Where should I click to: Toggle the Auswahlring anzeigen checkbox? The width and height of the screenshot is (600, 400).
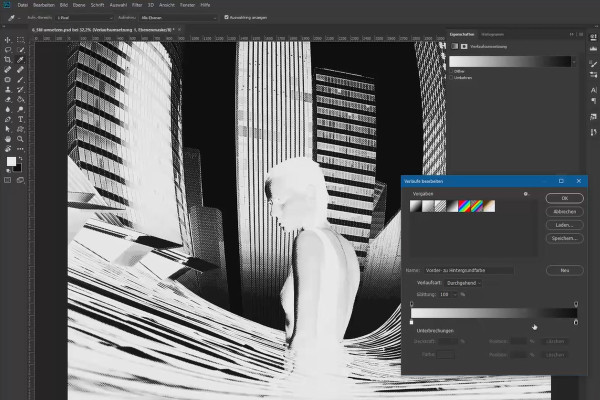click(x=226, y=17)
